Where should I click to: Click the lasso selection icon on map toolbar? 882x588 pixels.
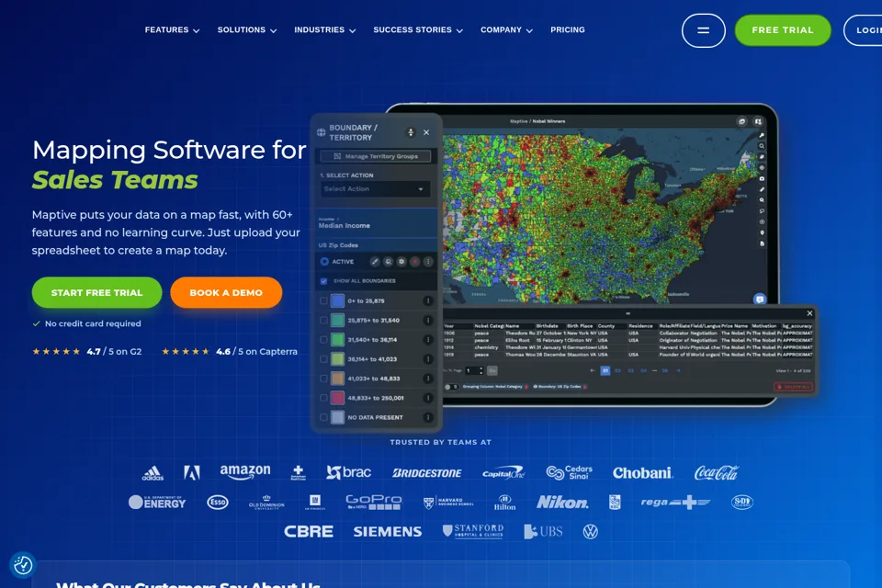tap(762, 211)
